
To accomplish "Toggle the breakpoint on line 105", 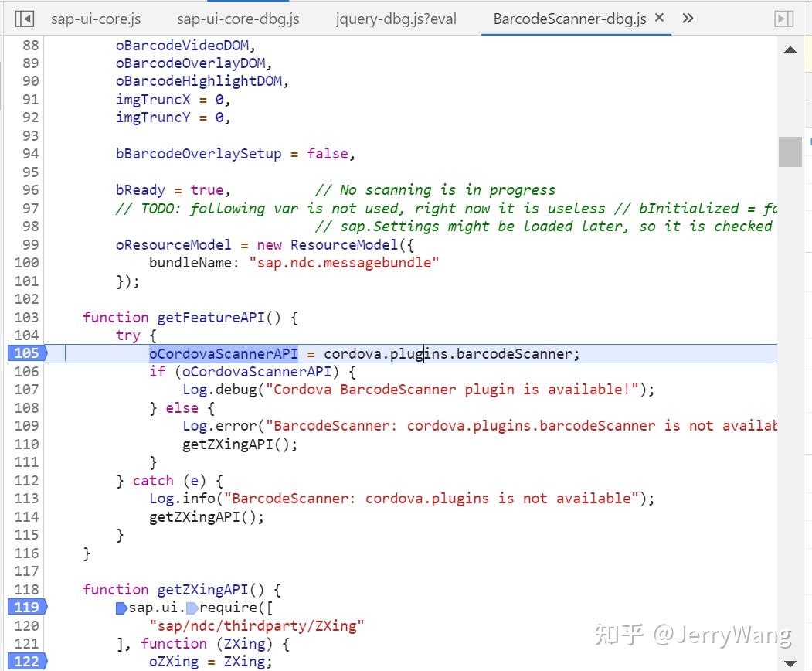I will [x=27, y=353].
